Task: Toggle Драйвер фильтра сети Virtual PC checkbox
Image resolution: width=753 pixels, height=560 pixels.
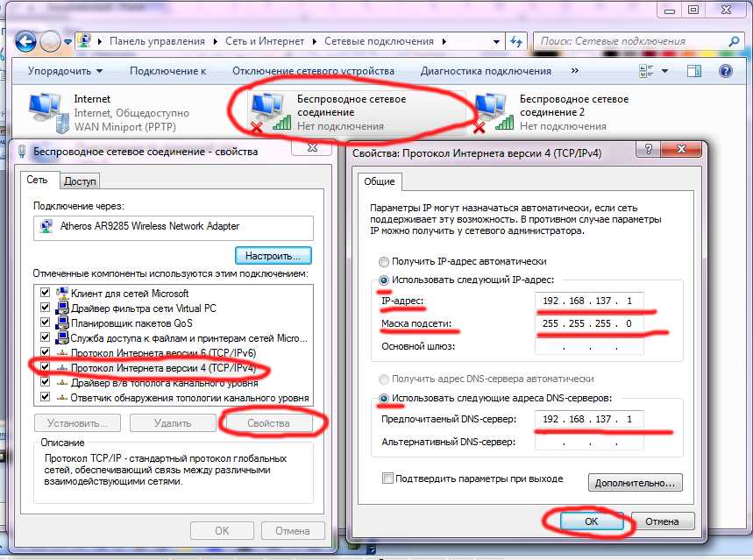Action: (x=45, y=308)
